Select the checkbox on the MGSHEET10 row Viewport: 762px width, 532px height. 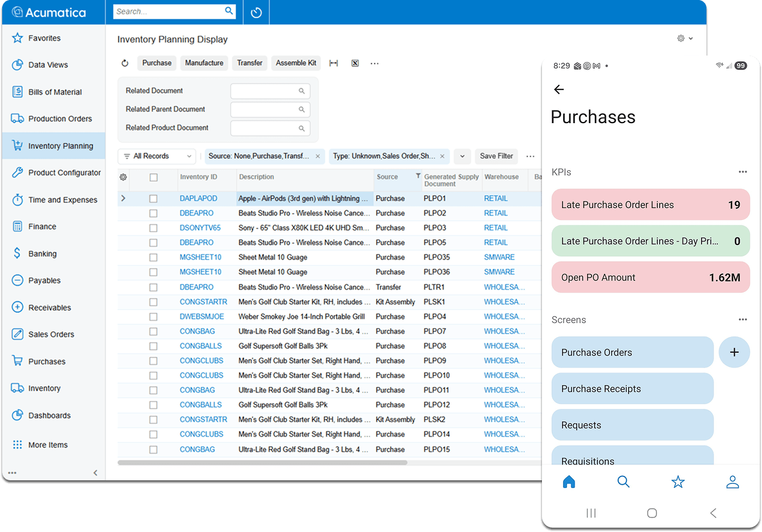coord(154,257)
